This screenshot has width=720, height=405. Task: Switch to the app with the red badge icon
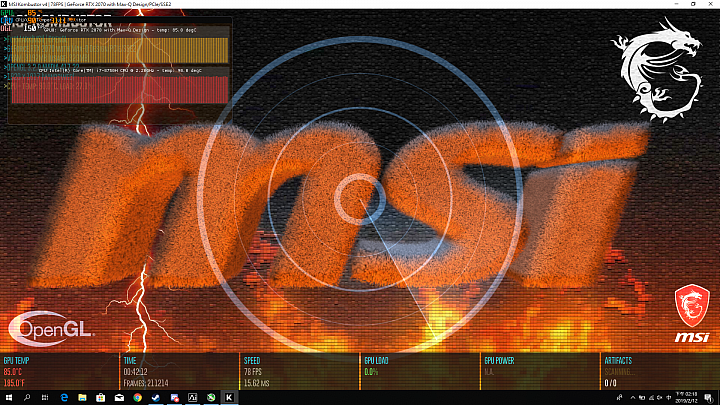click(x=174, y=398)
